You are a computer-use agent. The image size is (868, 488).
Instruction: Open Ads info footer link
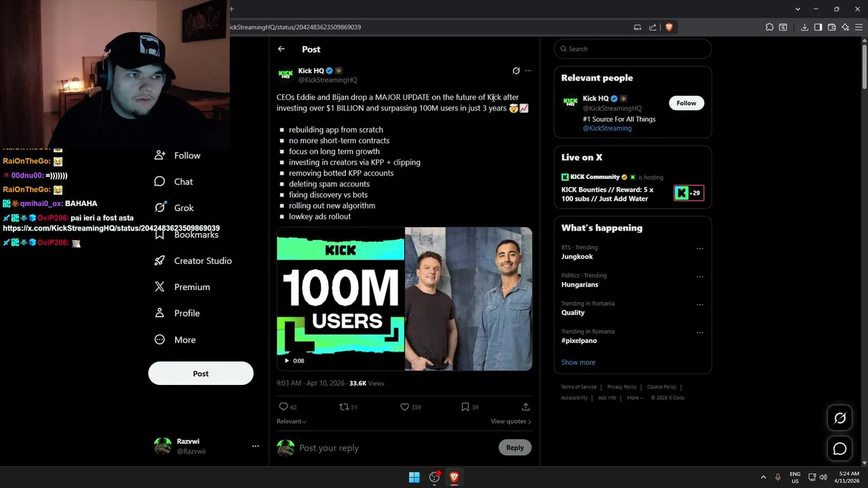point(607,398)
